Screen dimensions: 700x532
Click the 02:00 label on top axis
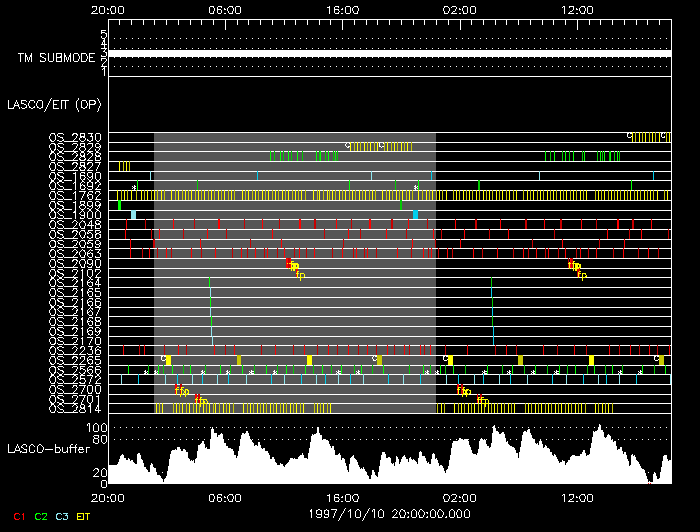(461, 9)
